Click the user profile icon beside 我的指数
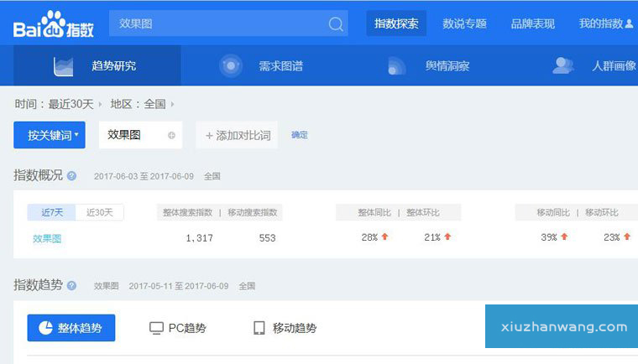The width and height of the screenshot is (638, 364). tap(629, 23)
